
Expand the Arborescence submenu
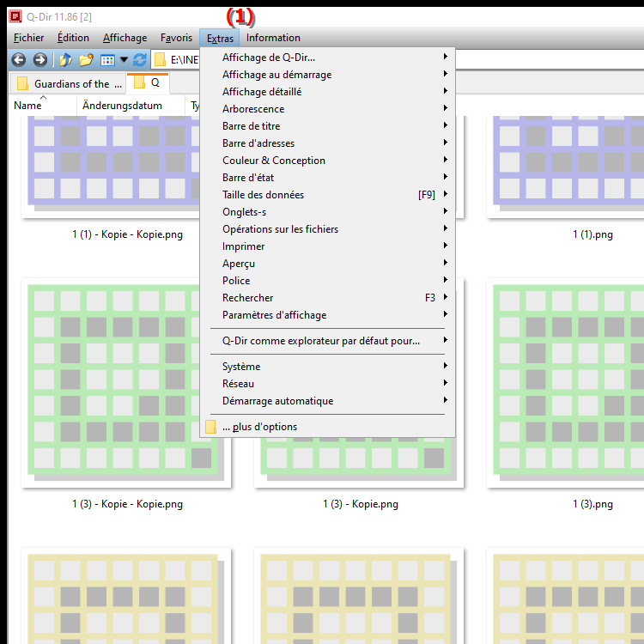pos(327,109)
